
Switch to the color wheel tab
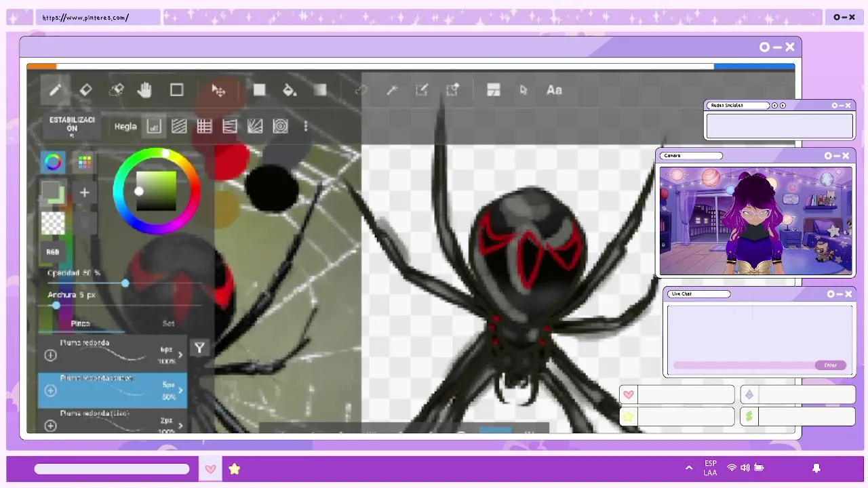pos(53,162)
